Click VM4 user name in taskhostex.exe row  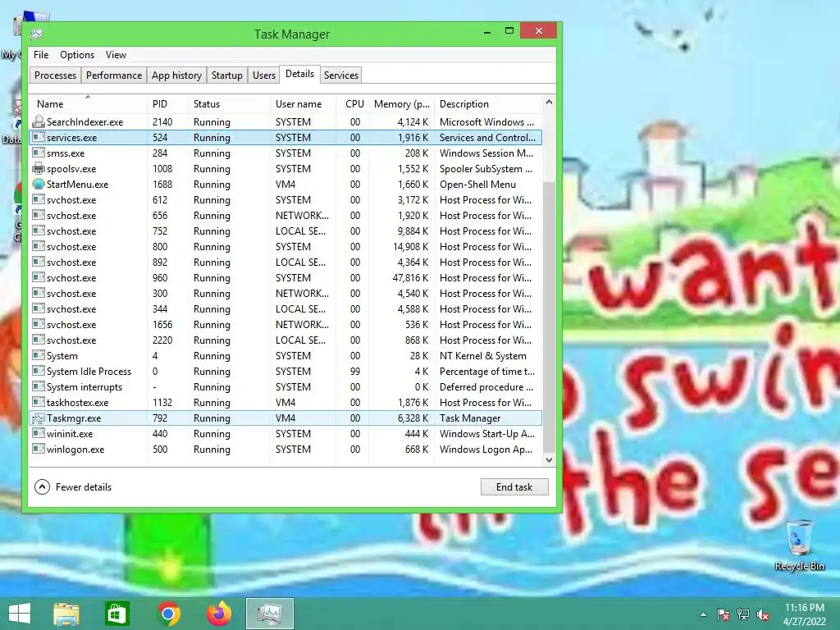tap(285, 402)
